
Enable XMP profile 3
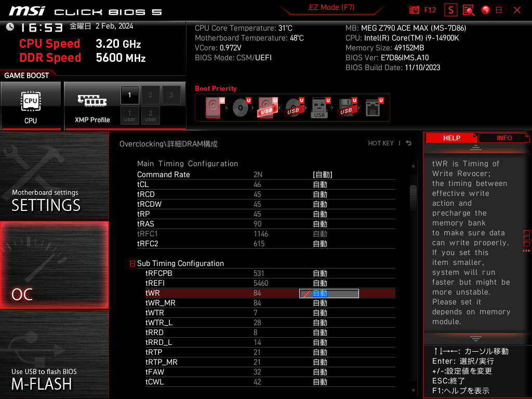(x=171, y=95)
